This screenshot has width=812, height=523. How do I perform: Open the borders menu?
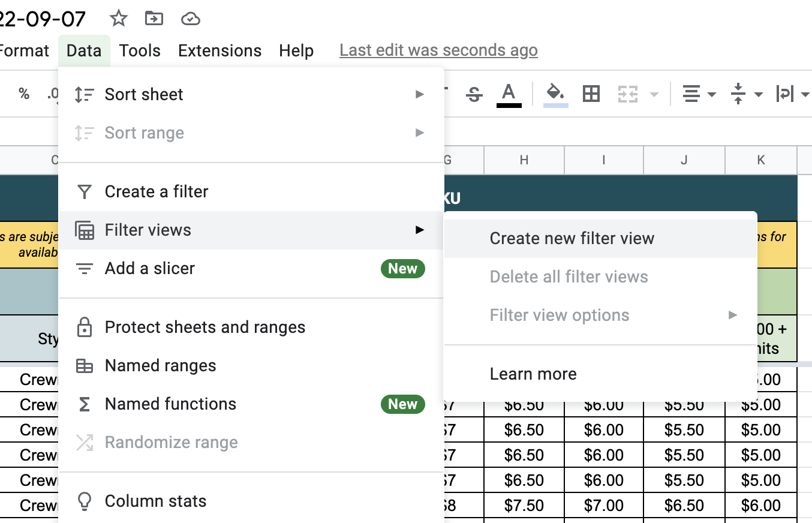pyautogui.click(x=590, y=94)
